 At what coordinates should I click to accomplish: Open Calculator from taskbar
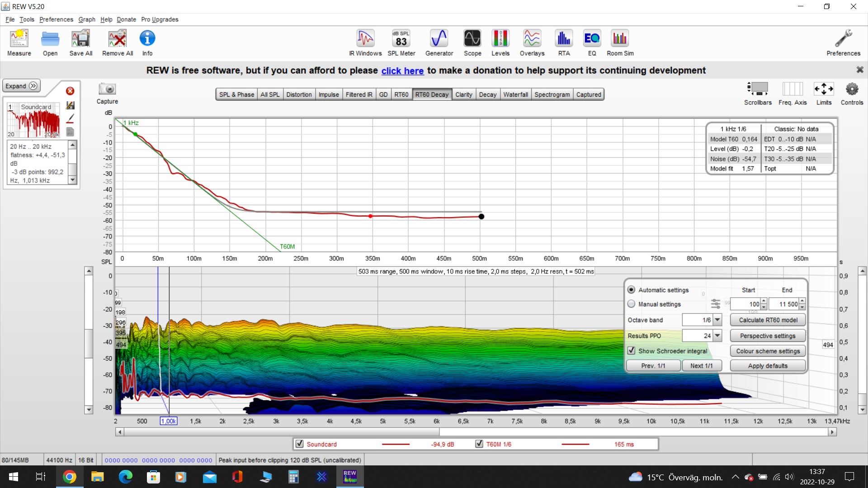tap(293, 477)
